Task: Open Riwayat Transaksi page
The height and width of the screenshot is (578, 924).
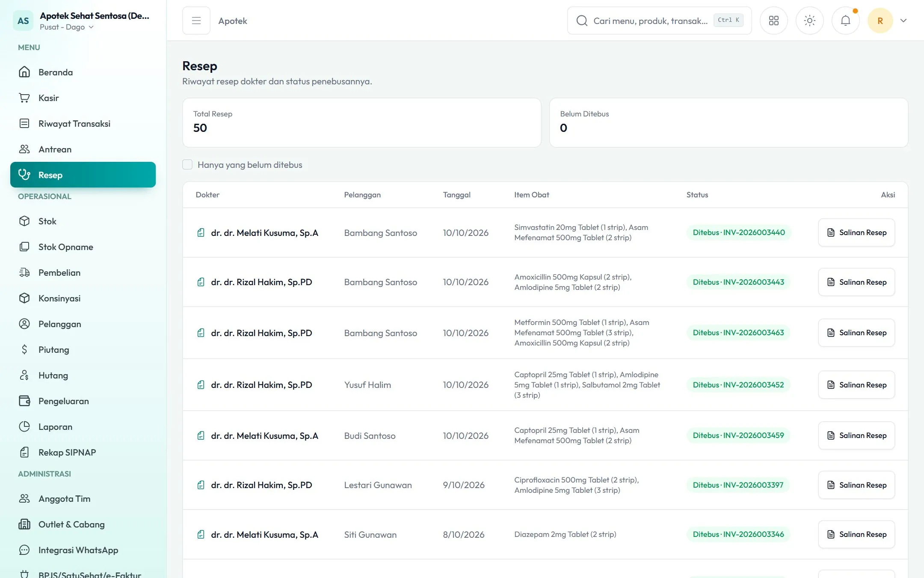Action: (x=83, y=123)
